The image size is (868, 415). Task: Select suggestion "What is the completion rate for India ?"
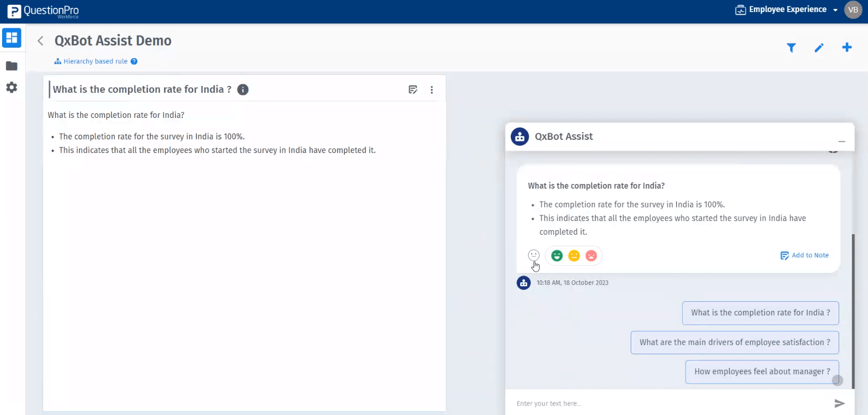click(x=761, y=313)
